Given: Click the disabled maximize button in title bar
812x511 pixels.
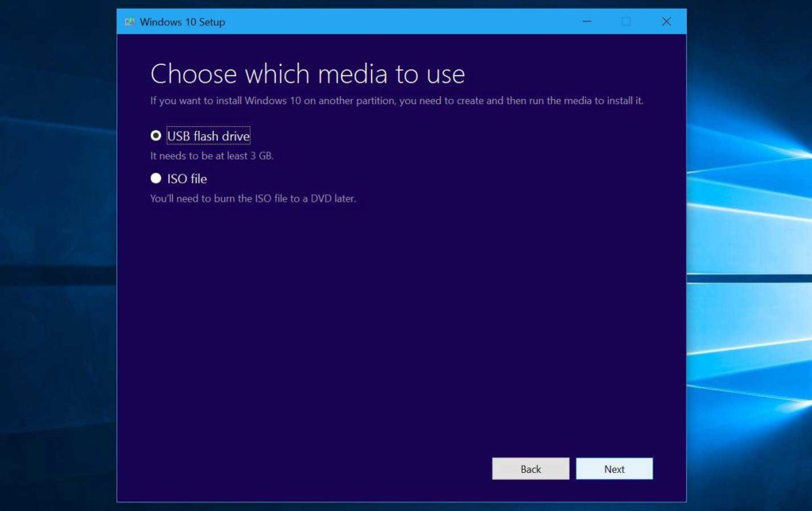Looking at the screenshot, I should [626, 21].
